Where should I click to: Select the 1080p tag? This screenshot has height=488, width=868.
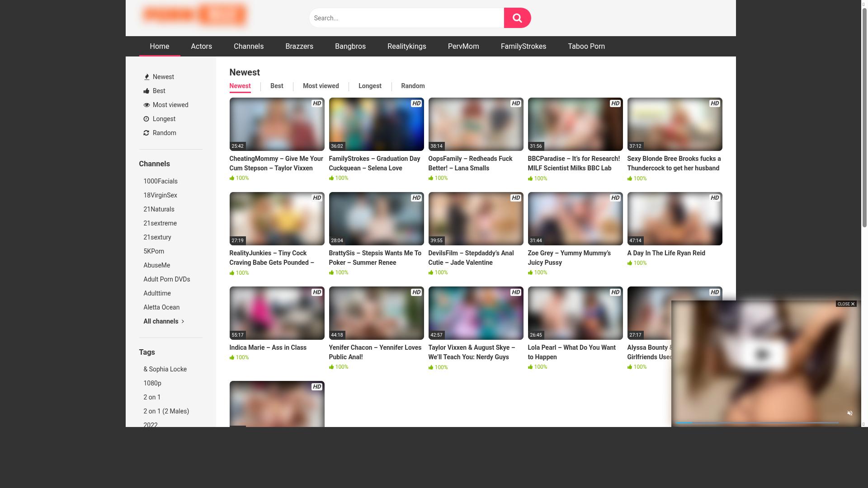152,383
